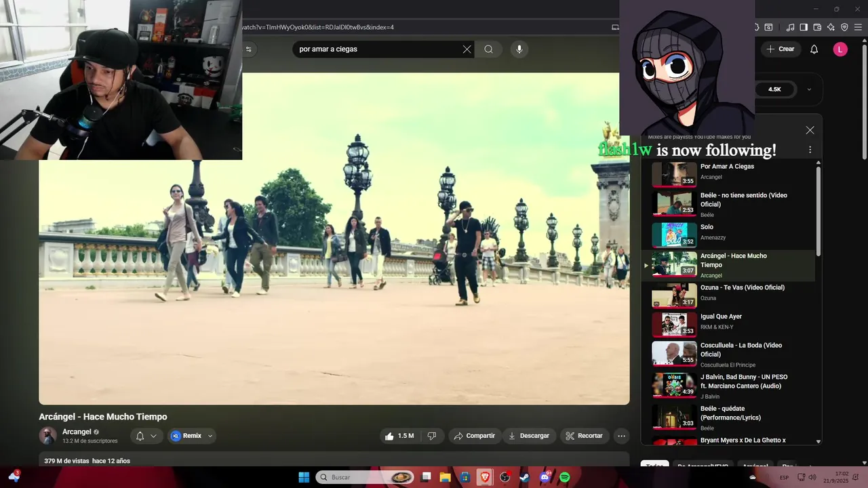Image resolution: width=868 pixels, height=488 pixels.
Task: Expand the Remix dropdown arrow
Action: 210,436
